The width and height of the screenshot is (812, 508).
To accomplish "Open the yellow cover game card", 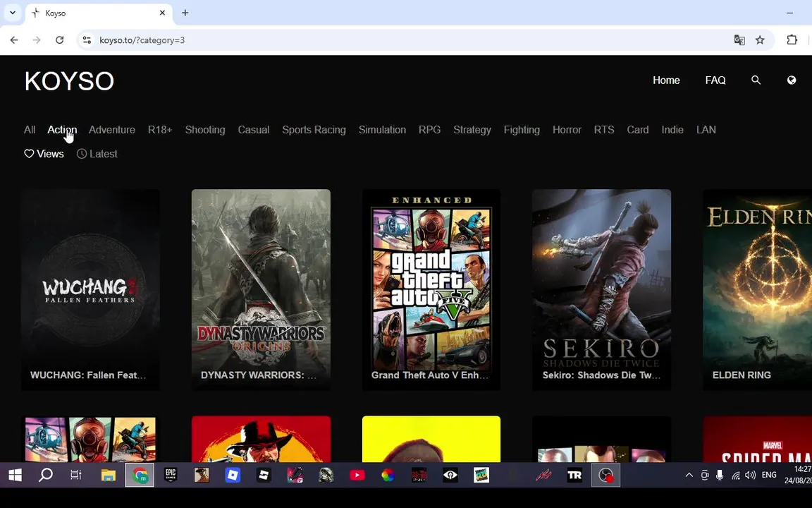I will tap(431, 439).
